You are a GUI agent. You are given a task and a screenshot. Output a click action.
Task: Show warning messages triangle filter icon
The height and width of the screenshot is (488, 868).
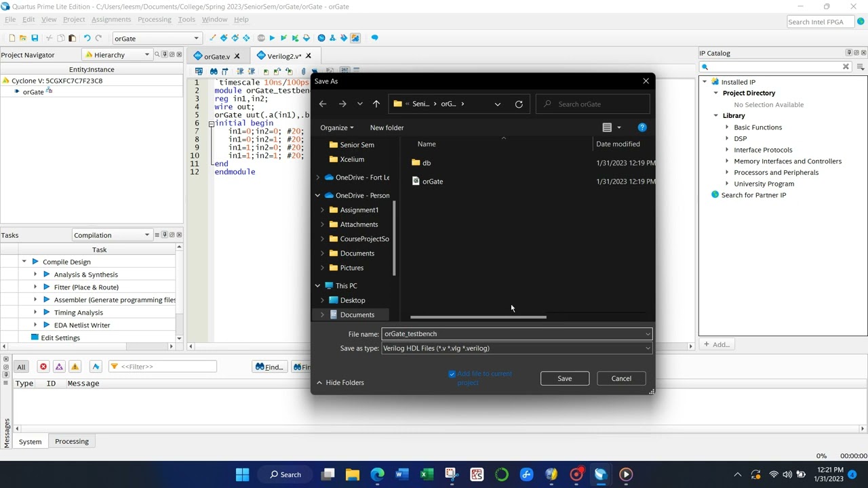tap(75, 367)
